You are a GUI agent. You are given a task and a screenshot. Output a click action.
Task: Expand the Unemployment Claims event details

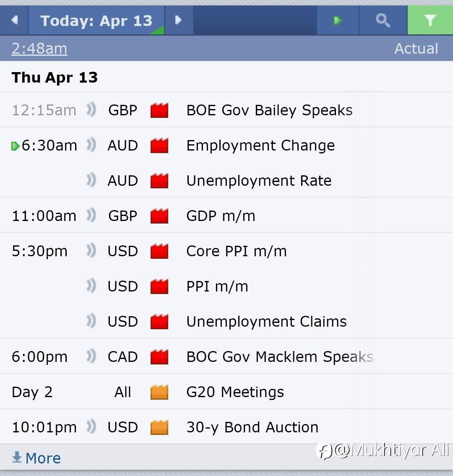pos(266,322)
